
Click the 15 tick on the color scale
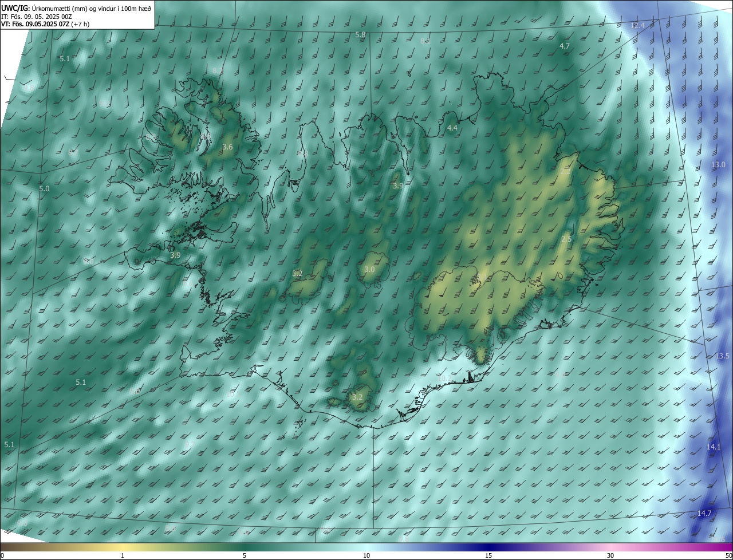[x=488, y=555]
